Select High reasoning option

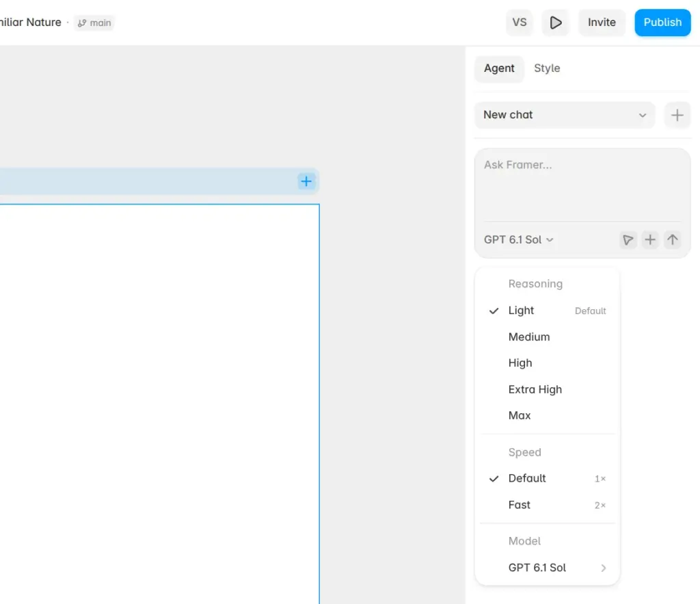[548, 363]
